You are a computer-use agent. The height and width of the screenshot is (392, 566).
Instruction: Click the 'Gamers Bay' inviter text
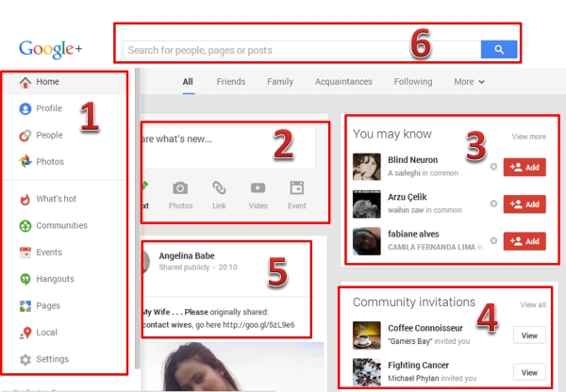pos(410,341)
